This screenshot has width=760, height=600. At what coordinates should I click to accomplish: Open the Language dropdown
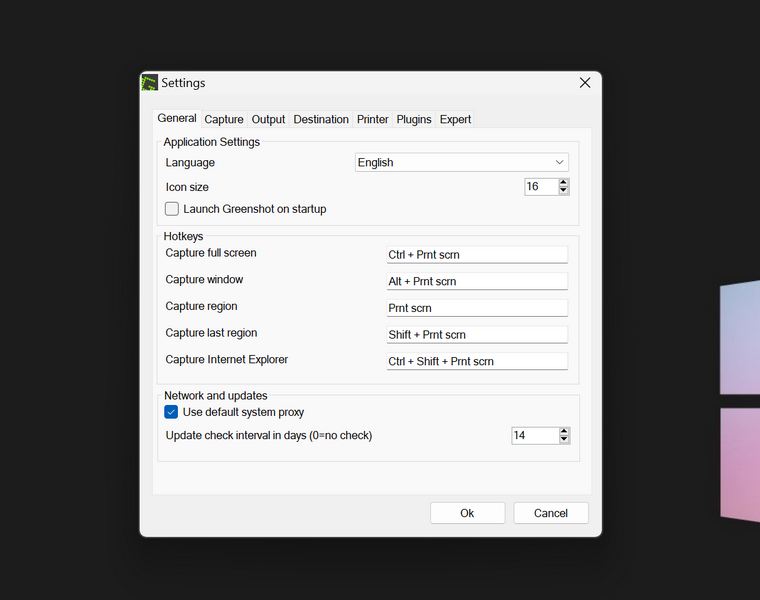coord(462,162)
